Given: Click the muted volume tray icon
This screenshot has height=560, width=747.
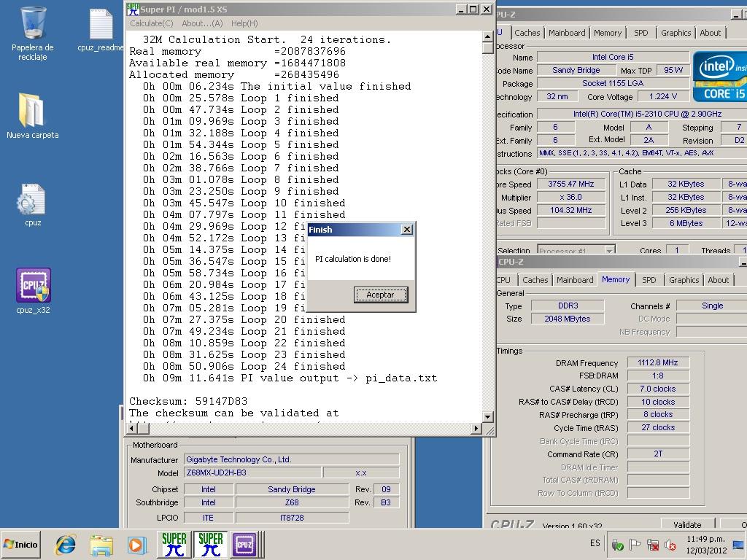Looking at the screenshot, I should click(670, 544).
